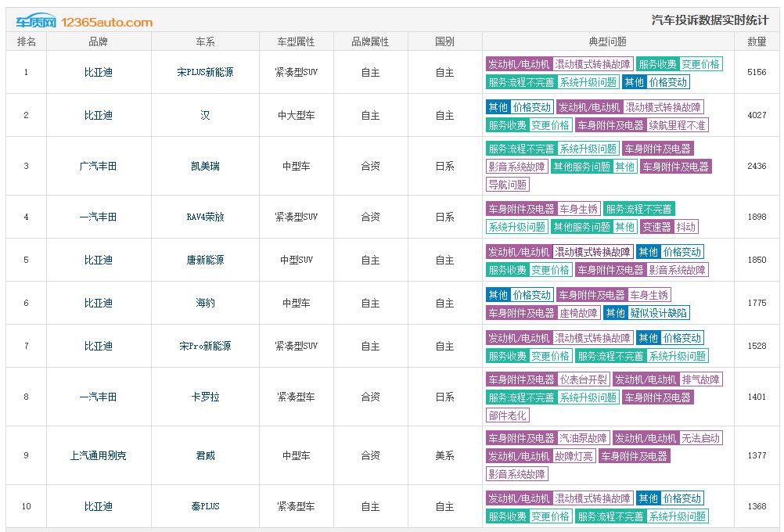Open the 凯美瑞 car series link
This screenshot has height=532, width=784.
point(205,166)
